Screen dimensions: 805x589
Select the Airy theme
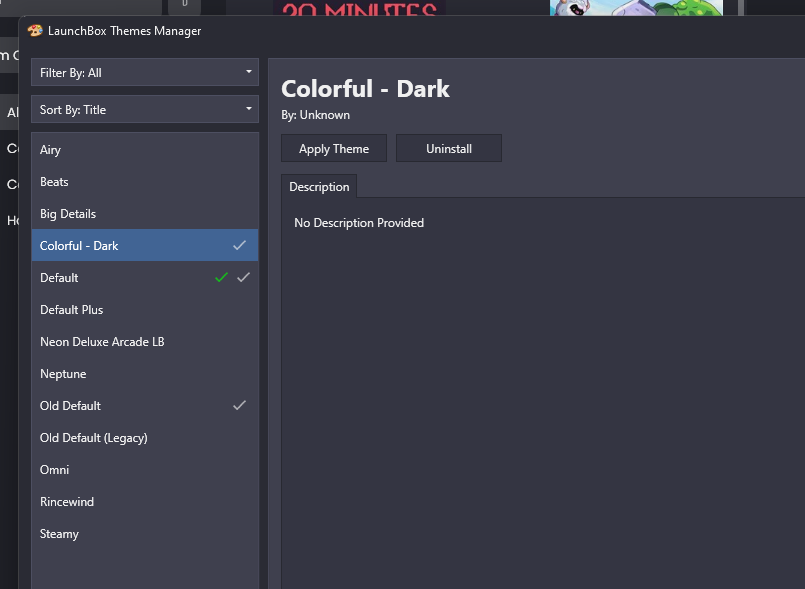(145, 150)
